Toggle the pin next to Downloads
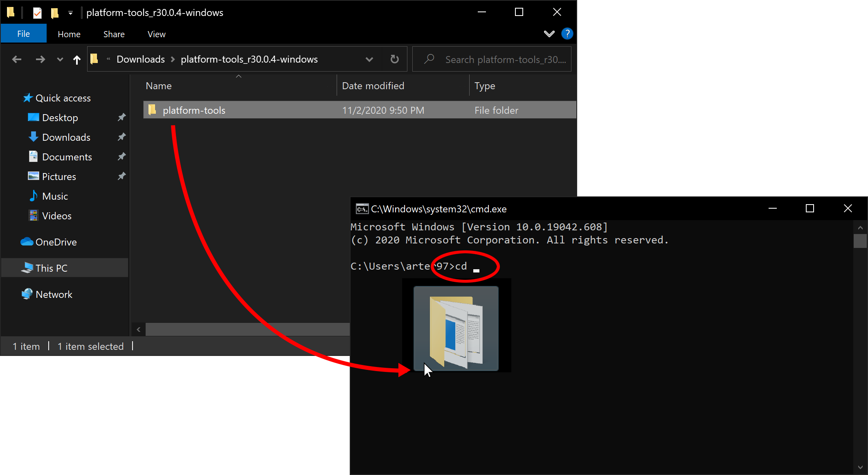Screen dimensions: 868x475 tap(121, 137)
